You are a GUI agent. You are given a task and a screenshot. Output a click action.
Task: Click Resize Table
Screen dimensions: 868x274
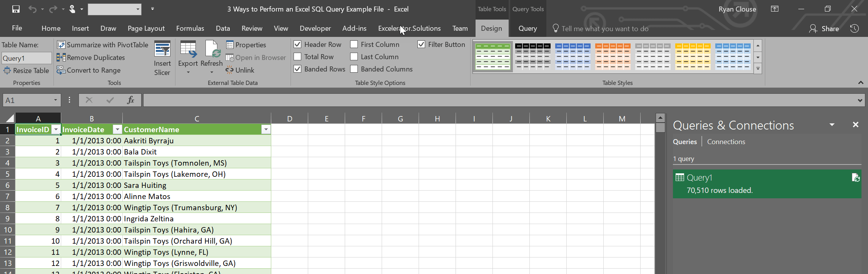click(26, 70)
